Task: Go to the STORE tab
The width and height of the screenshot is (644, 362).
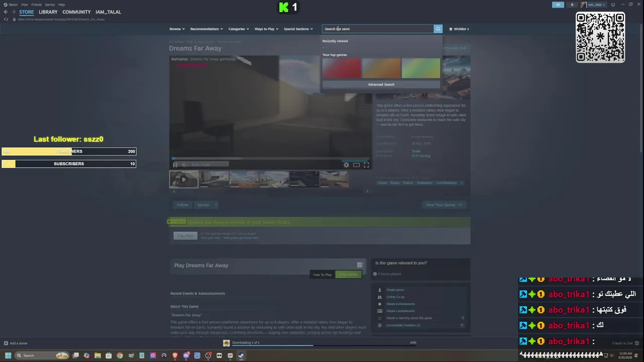Action: pyautogui.click(x=26, y=12)
